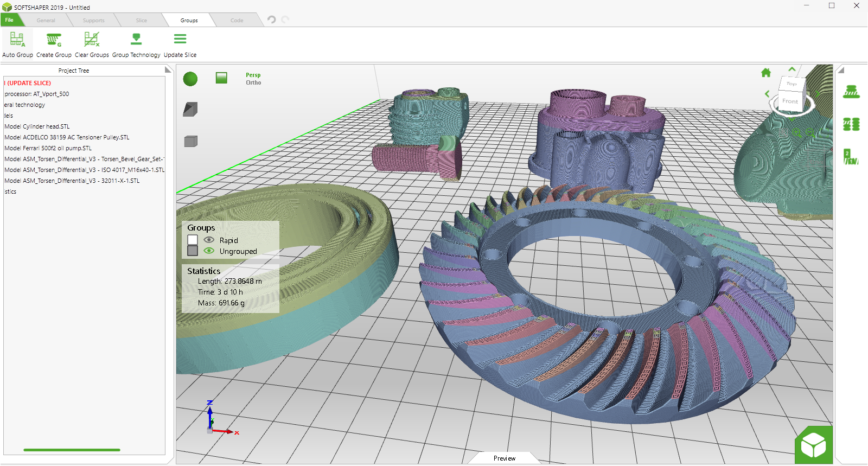Image resolution: width=868 pixels, height=466 pixels.
Task: Open the Preview tab at bottom
Action: pyautogui.click(x=505, y=458)
